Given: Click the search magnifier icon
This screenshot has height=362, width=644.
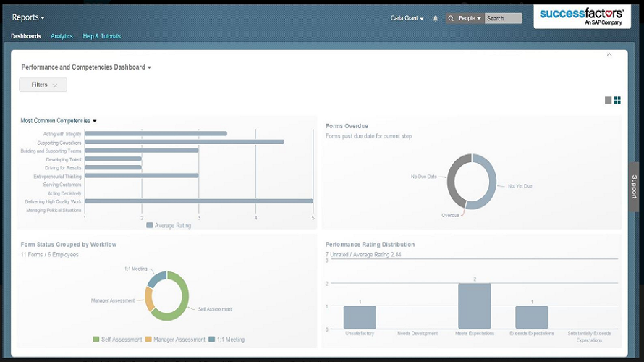Looking at the screenshot, I should click(x=452, y=18).
